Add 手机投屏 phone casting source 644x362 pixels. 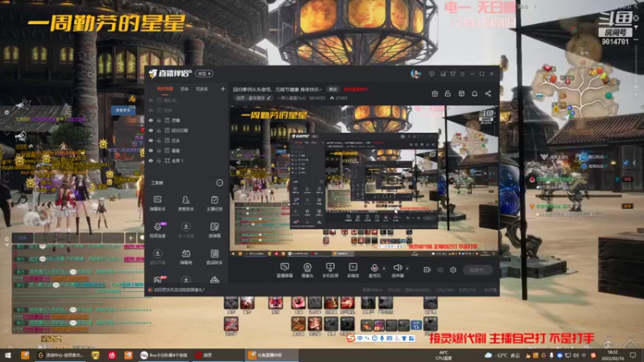[x=330, y=270]
